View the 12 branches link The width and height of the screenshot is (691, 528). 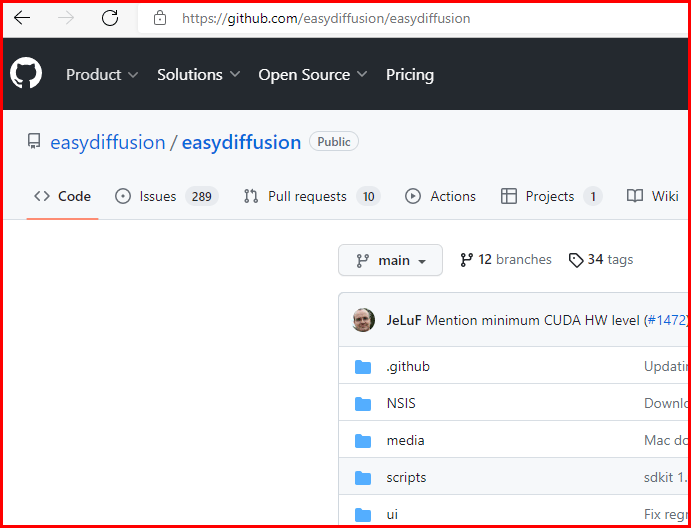pos(505,260)
